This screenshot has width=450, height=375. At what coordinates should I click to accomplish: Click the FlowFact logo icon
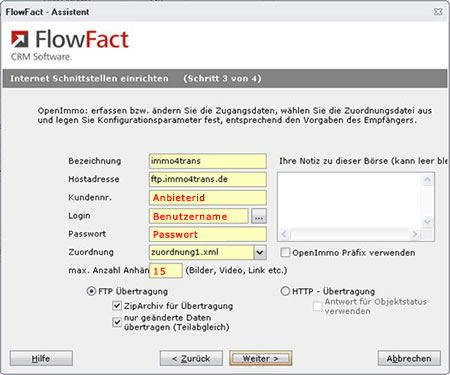(x=20, y=39)
